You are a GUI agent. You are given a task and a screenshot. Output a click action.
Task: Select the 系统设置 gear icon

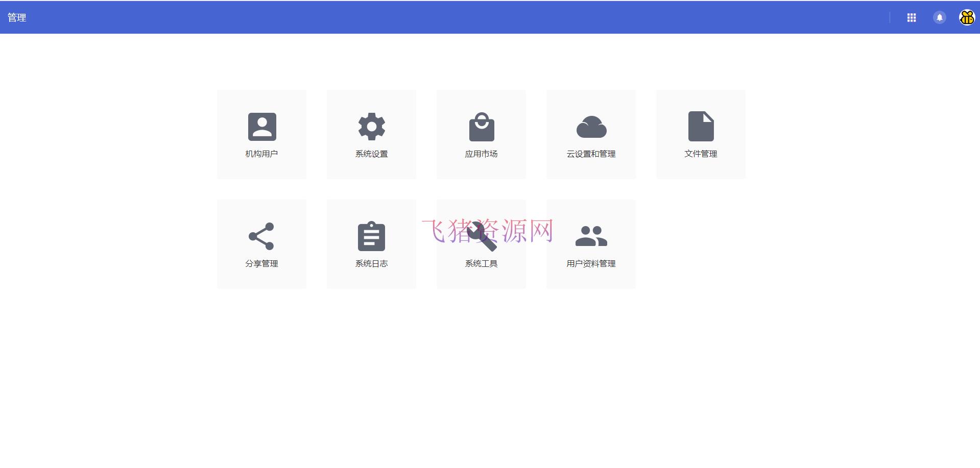pos(371,126)
